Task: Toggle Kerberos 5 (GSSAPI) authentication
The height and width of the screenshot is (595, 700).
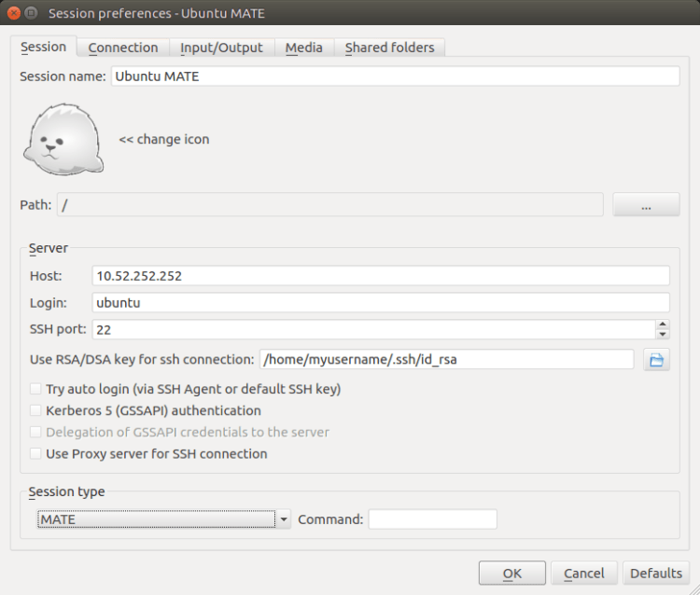Action: (x=35, y=410)
